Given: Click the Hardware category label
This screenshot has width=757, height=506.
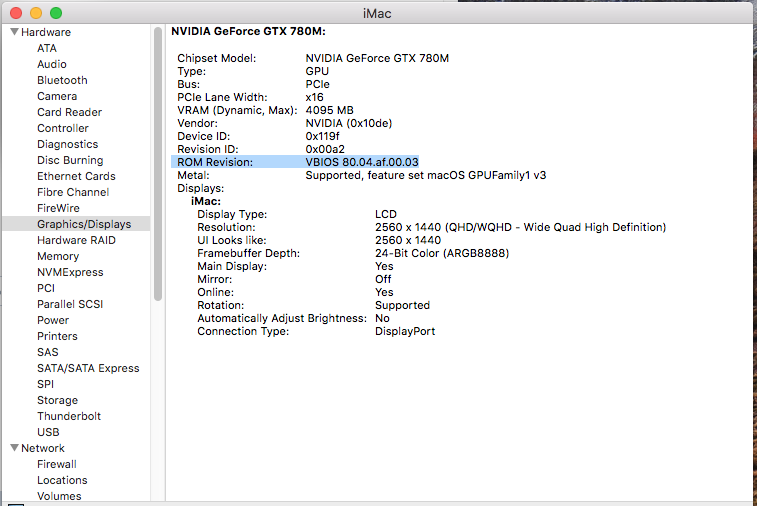Looking at the screenshot, I should point(46,32).
